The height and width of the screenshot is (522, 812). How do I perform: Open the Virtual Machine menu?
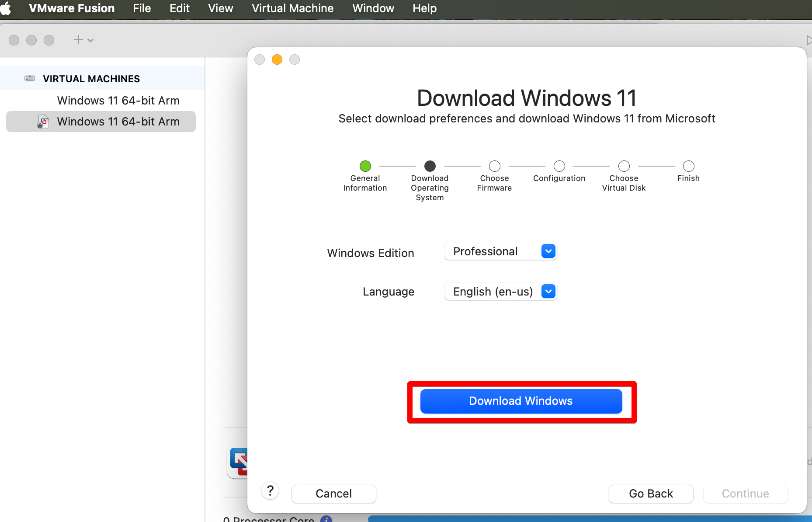293,8
